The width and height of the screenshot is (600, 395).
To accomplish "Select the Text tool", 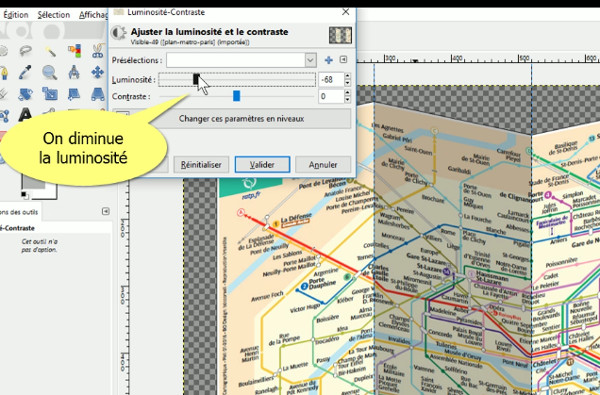I will [26, 114].
